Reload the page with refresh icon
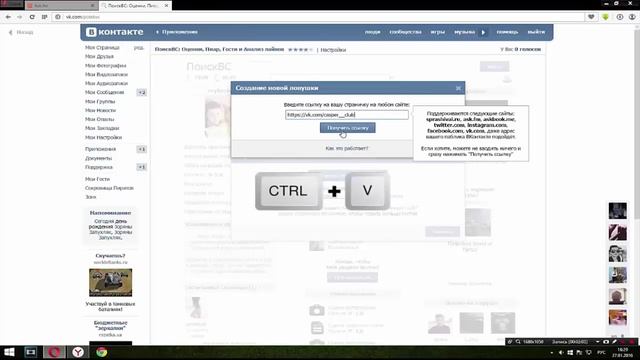Screen dimensions: 640x360 32,17
